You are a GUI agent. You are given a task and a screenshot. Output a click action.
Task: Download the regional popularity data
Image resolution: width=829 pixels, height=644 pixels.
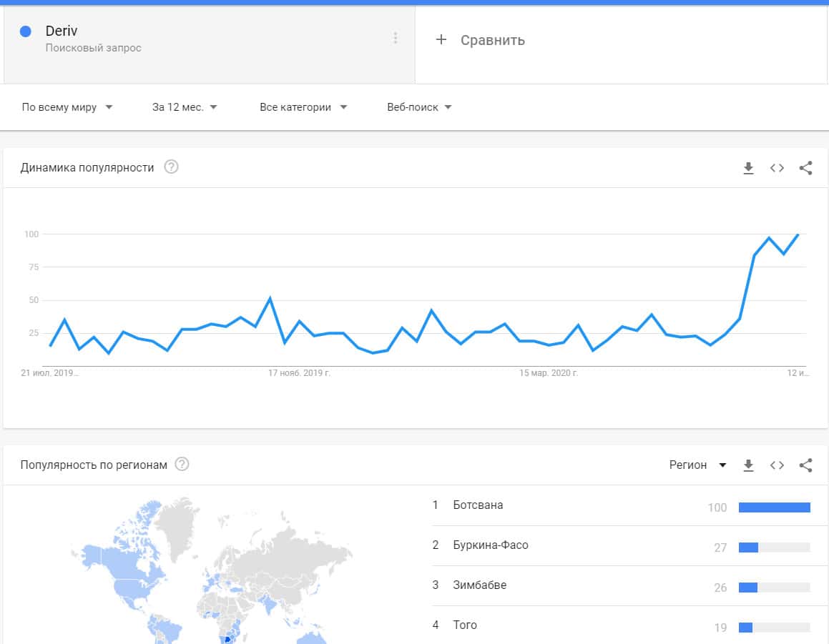pyautogui.click(x=748, y=465)
